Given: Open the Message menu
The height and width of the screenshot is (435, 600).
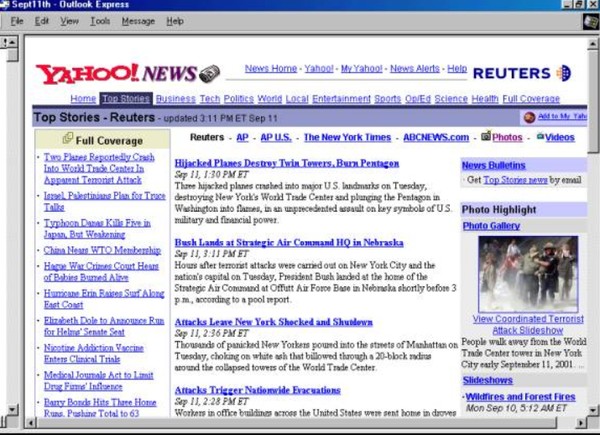Looking at the screenshot, I should (x=138, y=21).
